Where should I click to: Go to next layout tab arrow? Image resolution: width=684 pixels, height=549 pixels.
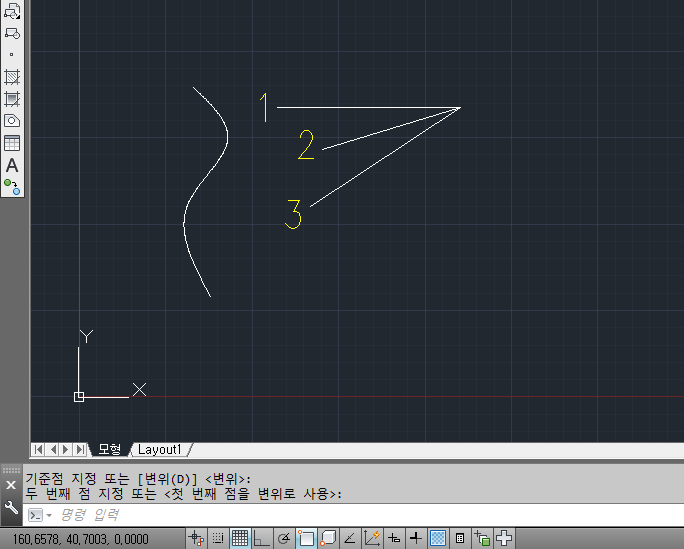pos(66,450)
